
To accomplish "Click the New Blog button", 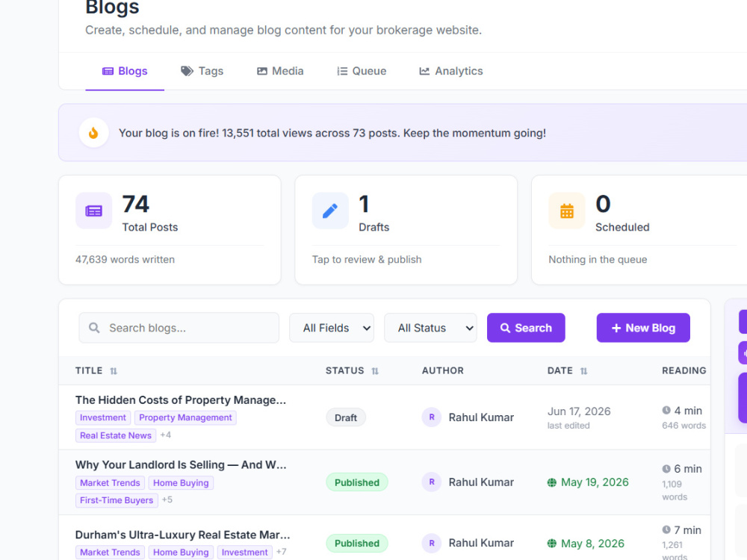I will (643, 328).
